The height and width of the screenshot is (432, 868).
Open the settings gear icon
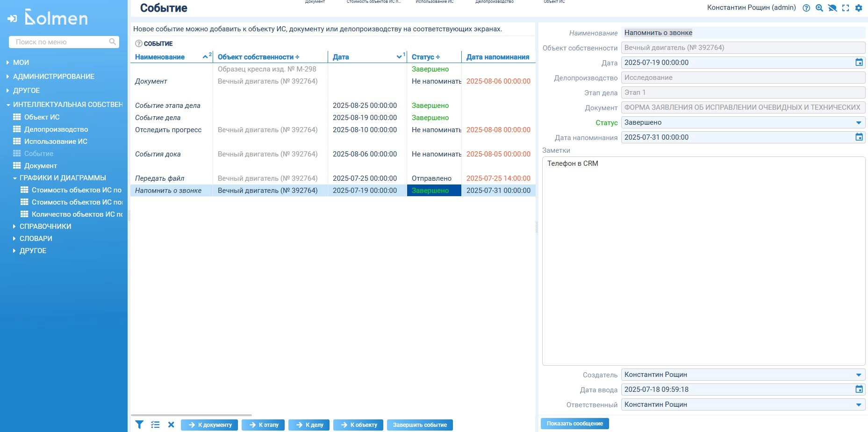pyautogui.click(x=859, y=8)
